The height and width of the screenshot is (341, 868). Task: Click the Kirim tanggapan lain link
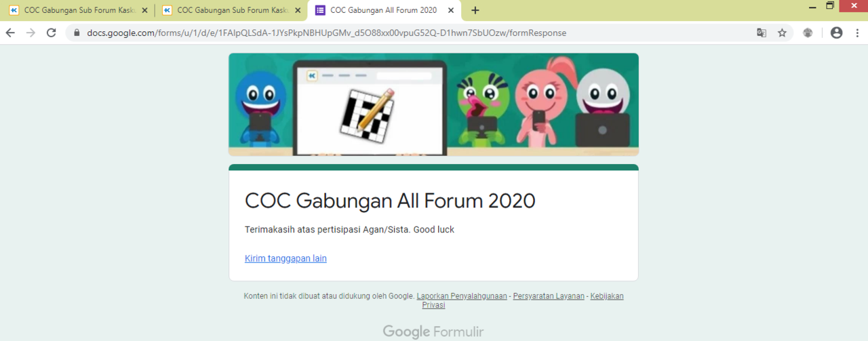[285, 258]
